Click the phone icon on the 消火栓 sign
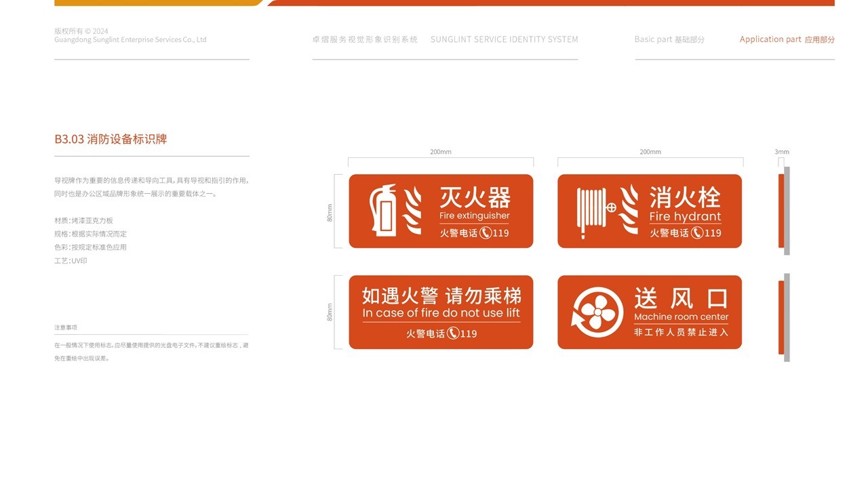The image size is (868, 488). [695, 232]
